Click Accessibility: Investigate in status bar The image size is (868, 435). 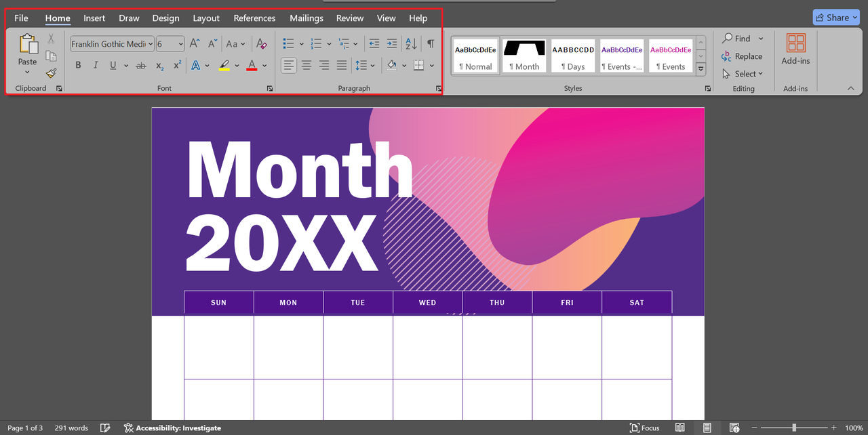pos(172,428)
